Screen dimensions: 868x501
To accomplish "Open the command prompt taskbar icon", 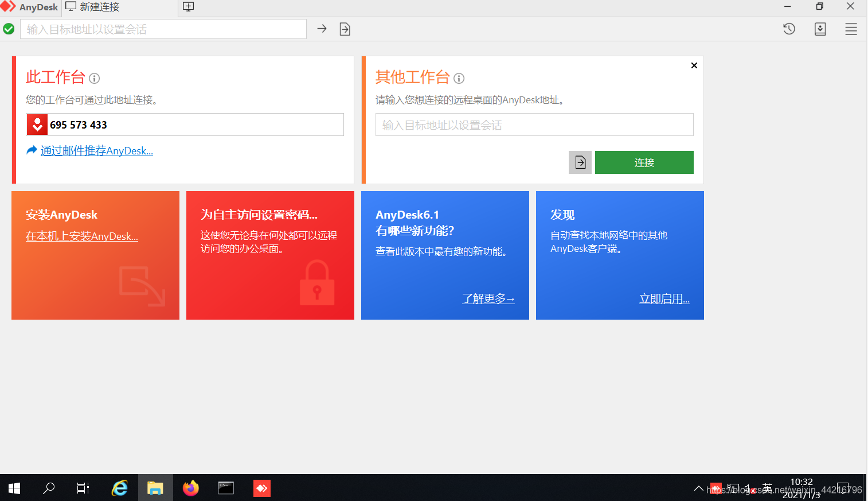I will coord(226,488).
